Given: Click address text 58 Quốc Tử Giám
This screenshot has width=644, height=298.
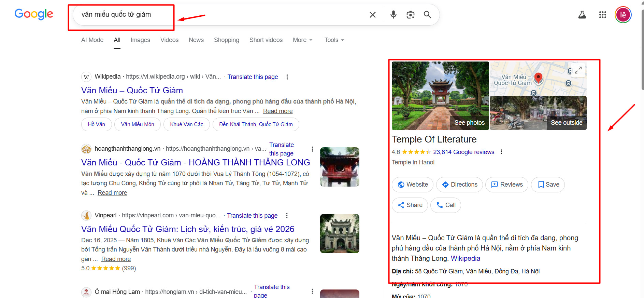Looking at the screenshot, I should (x=477, y=271).
